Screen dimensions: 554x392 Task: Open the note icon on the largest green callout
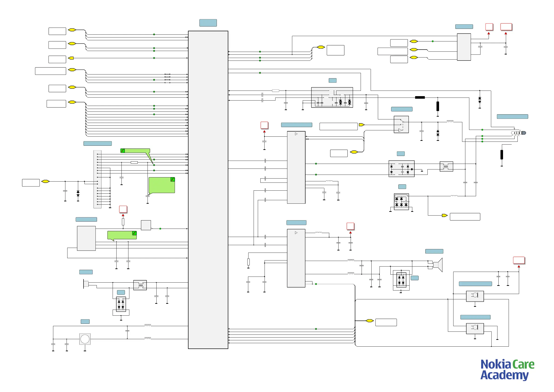[172, 179]
